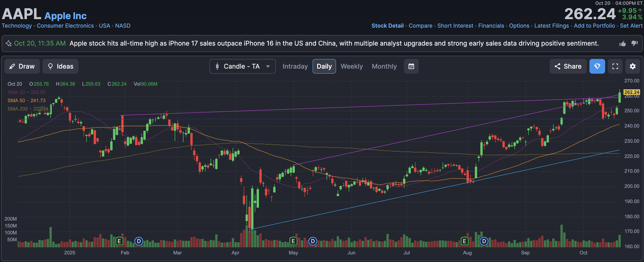Open chart settings gear
This screenshot has width=644, height=262.
coord(632,66)
